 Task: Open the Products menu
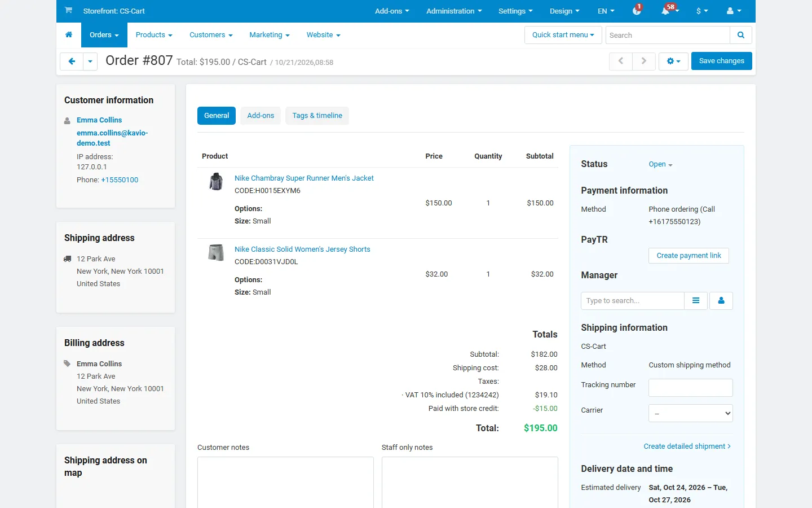point(154,35)
